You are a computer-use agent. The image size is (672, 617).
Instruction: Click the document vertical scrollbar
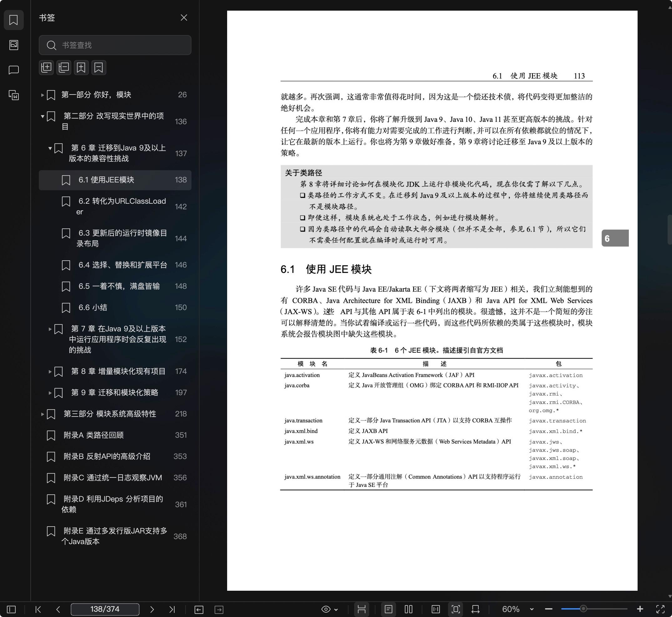click(x=669, y=230)
